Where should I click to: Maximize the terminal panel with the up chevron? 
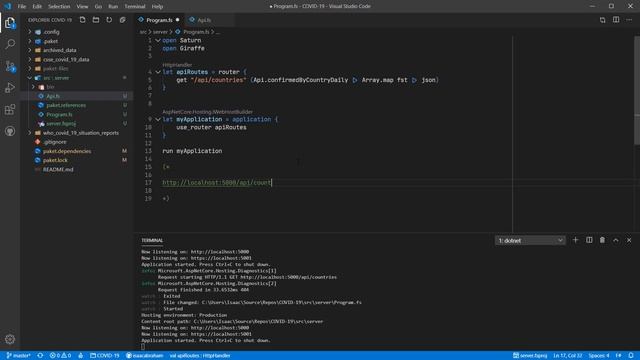(x=616, y=240)
